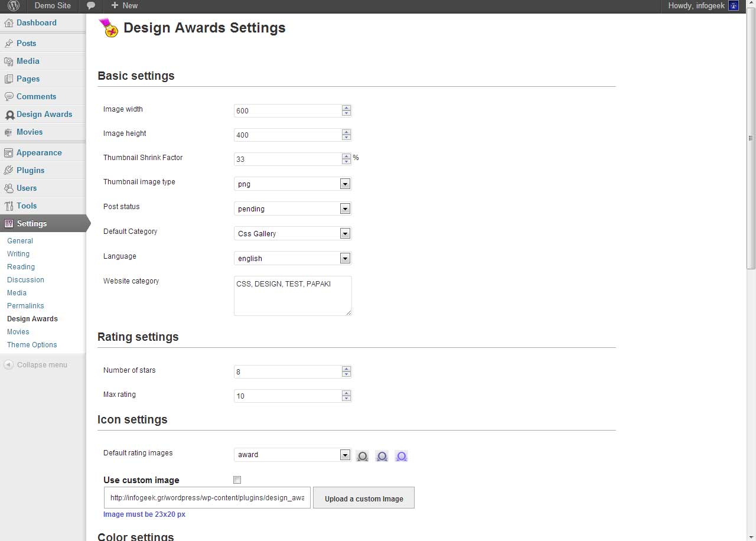The width and height of the screenshot is (756, 541).
Task: Click Demo Site in admin bar
Action: coord(53,6)
